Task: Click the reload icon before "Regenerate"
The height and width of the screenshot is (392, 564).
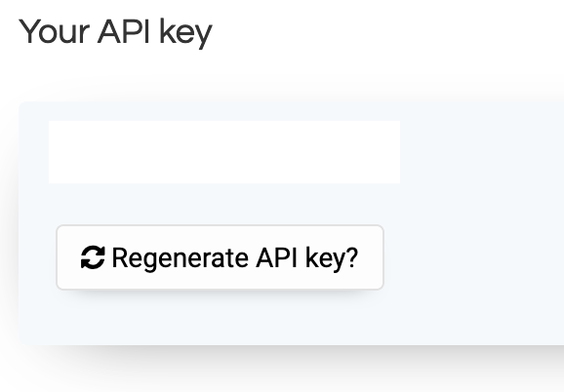Action: (93, 257)
